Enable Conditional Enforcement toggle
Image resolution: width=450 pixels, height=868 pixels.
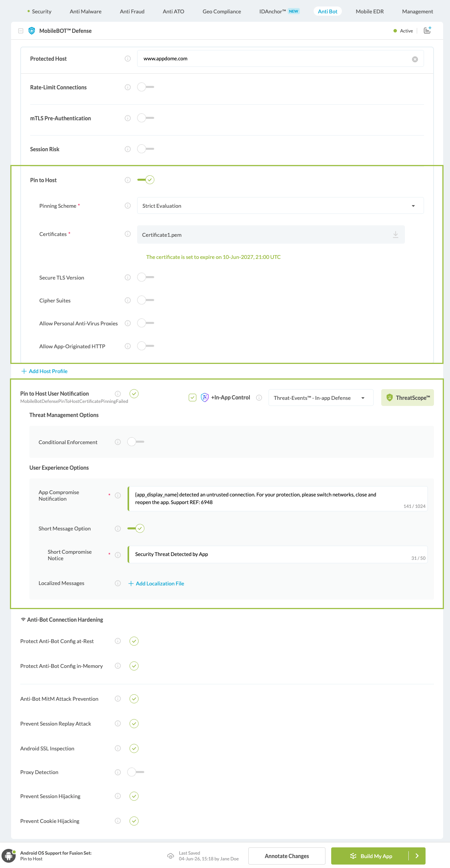136,442
